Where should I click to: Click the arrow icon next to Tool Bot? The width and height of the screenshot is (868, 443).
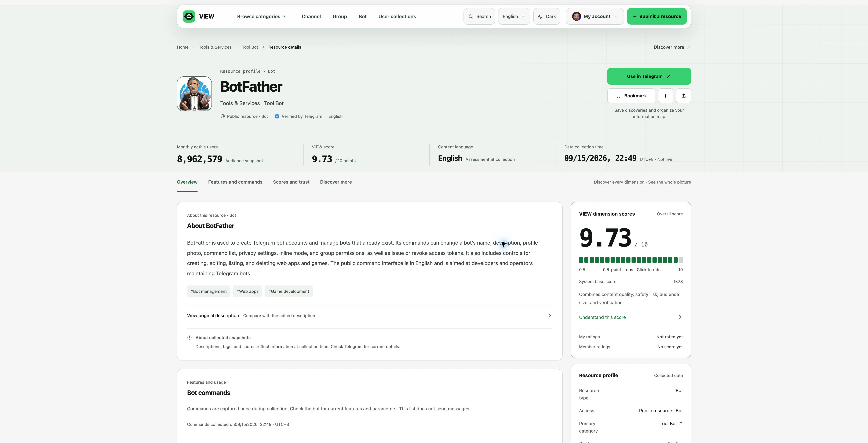681,424
